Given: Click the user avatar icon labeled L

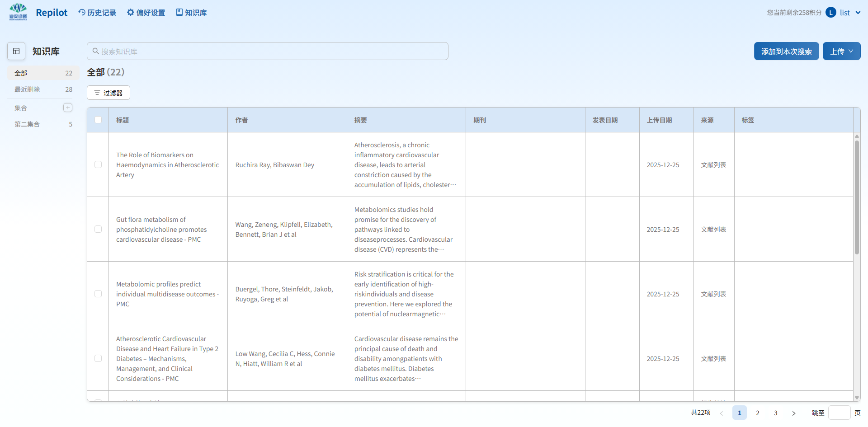Looking at the screenshot, I should (x=830, y=13).
